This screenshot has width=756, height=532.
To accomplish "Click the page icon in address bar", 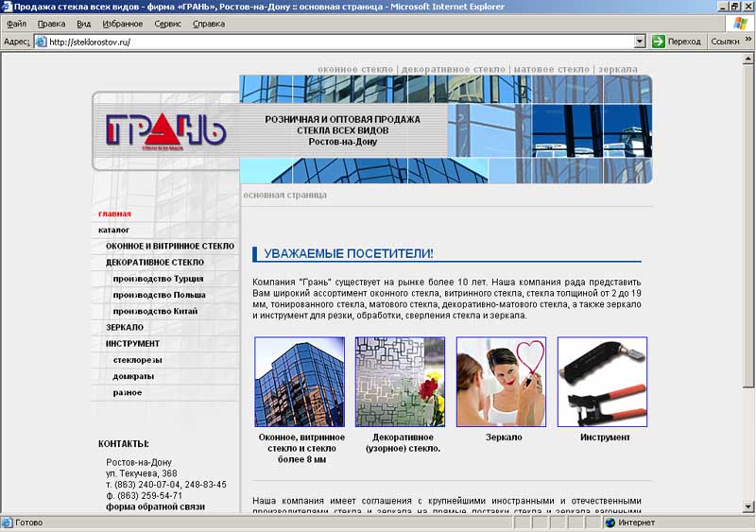I will [x=41, y=42].
